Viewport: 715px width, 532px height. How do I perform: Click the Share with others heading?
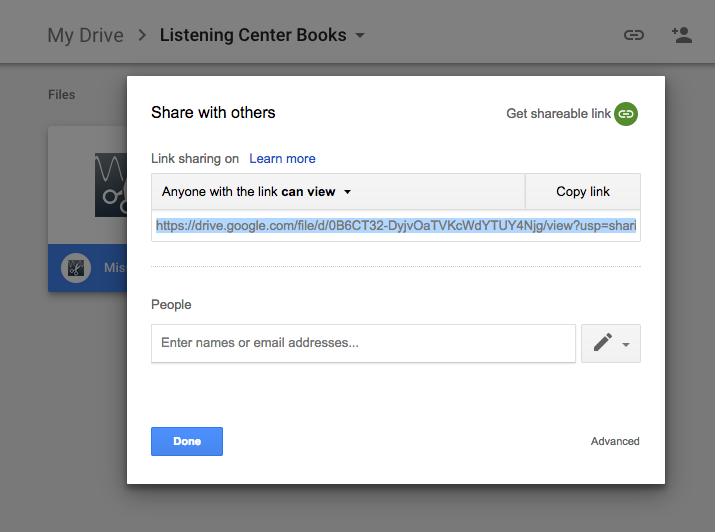(213, 113)
